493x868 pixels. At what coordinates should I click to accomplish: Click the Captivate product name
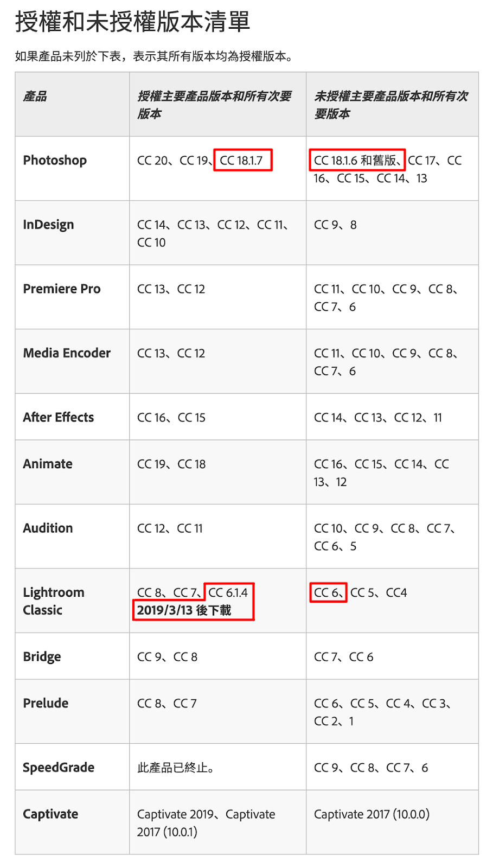(50, 814)
